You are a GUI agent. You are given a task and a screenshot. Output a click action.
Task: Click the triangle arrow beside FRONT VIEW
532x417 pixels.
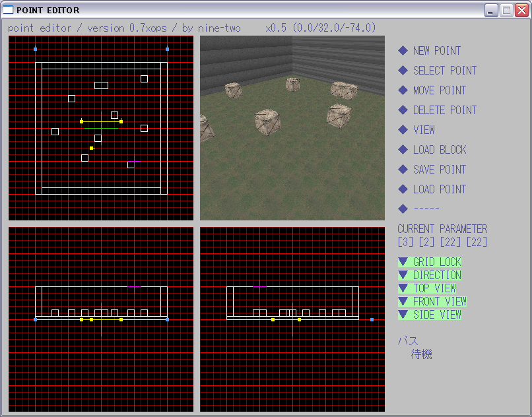pos(403,302)
